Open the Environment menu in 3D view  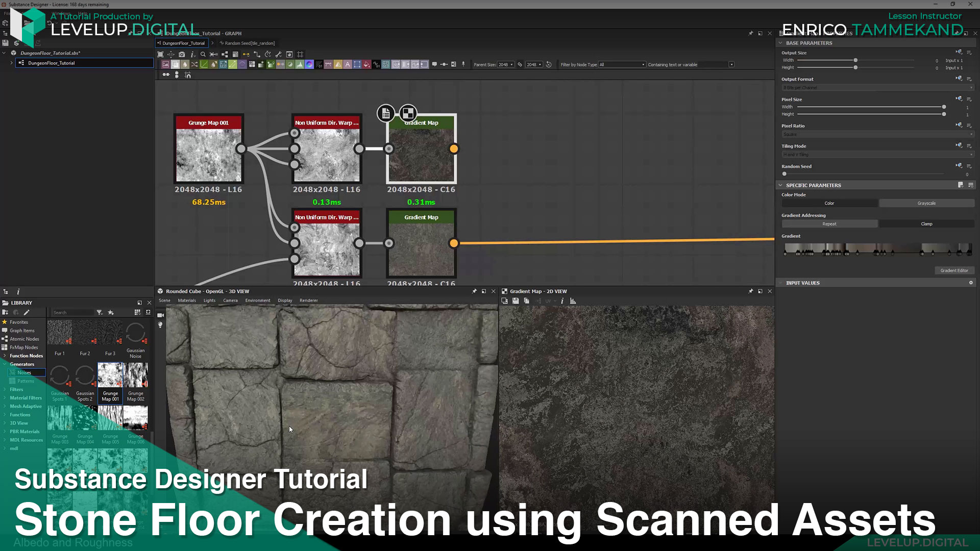click(258, 300)
